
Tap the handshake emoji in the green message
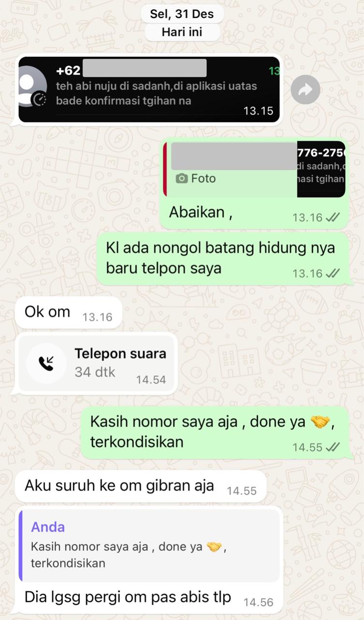tap(319, 422)
